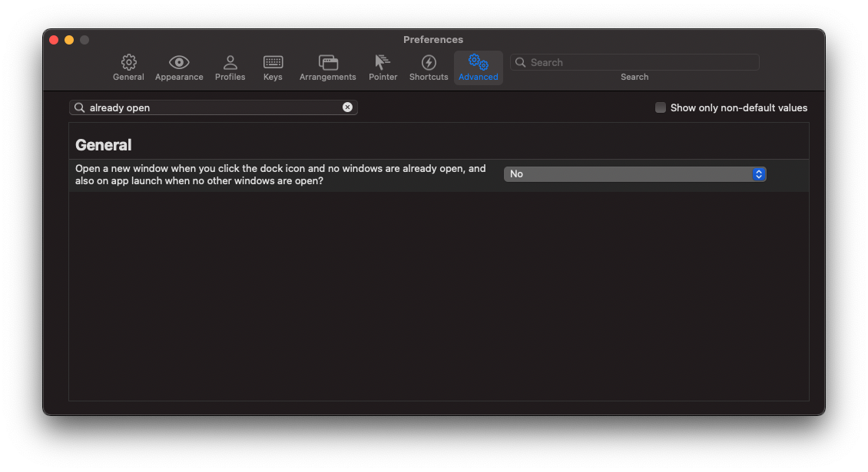Open the Shortcuts preferences tab

coord(429,68)
